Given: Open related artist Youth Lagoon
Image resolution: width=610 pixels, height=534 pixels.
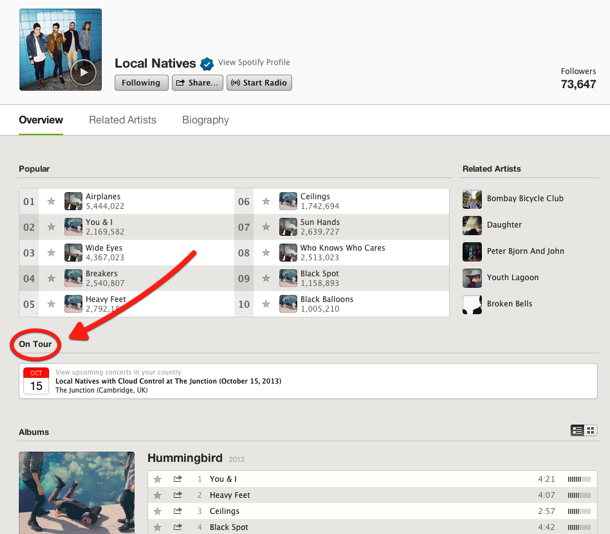Looking at the screenshot, I should [513, 277].
